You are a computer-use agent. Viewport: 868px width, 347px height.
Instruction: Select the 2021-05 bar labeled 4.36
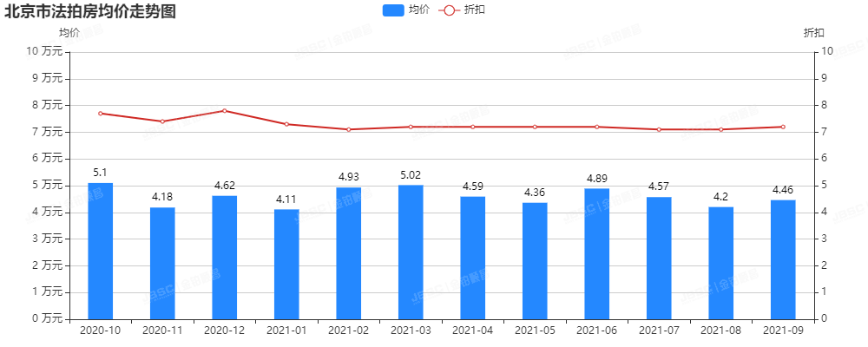pyautogui.click(x=535, y=261)
